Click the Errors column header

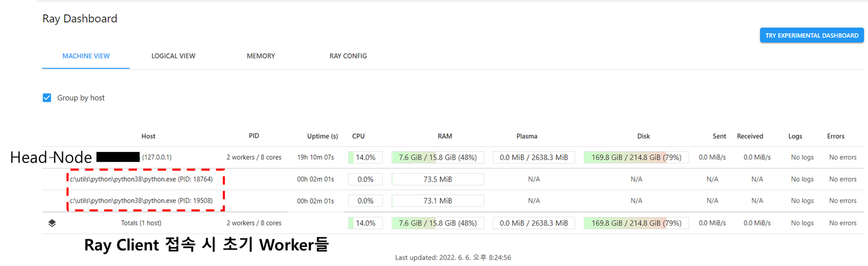[x=836, y=136]
